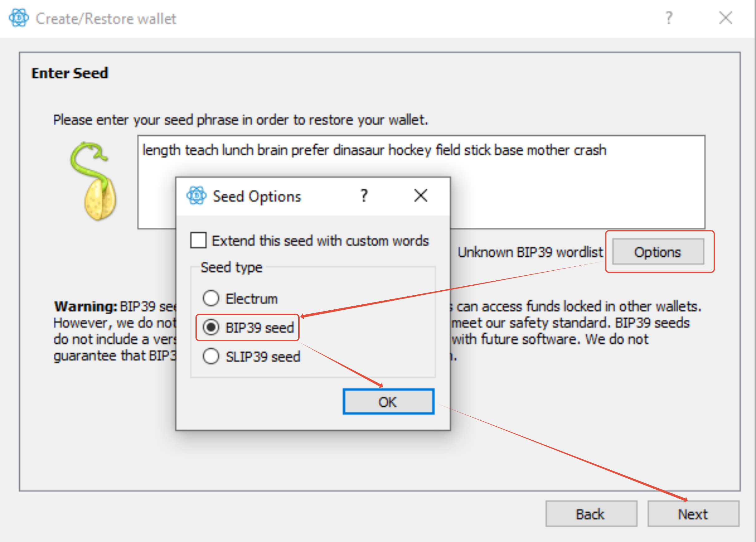This screenshot has width=756, height=542.
Task: Click the Seed Options help question mark
Action: (x=364, y=196)
